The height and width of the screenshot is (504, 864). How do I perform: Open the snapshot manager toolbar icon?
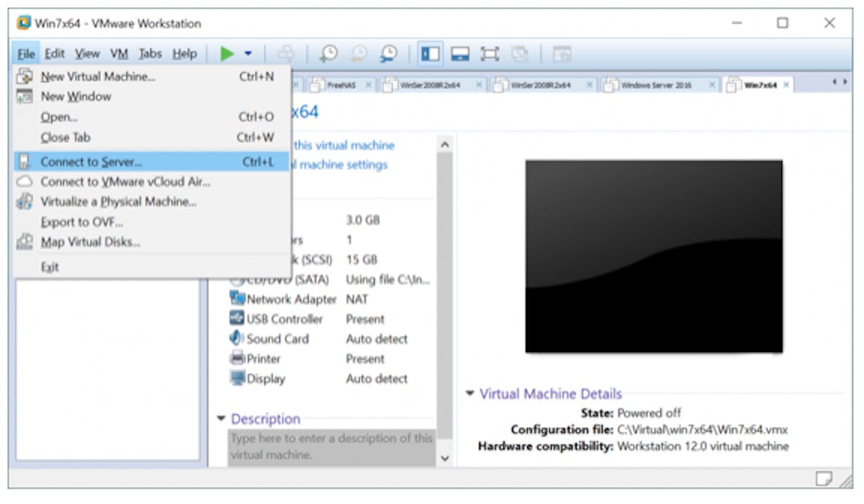(389, 54)
